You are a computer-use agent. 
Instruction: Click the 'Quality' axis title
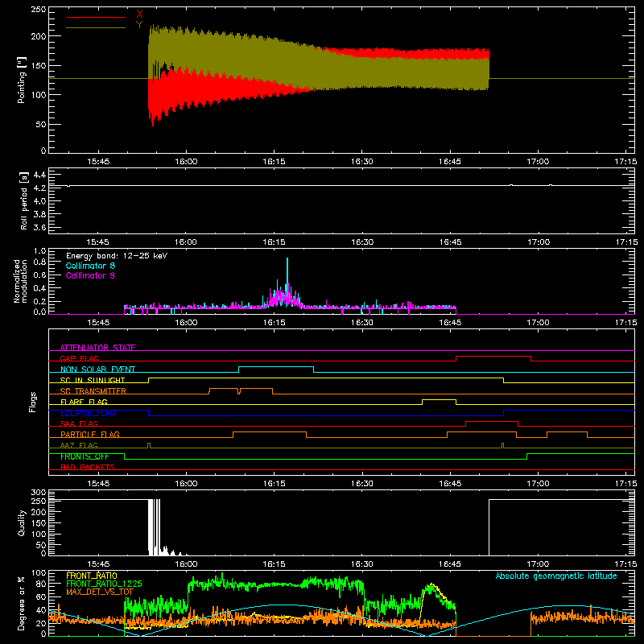(x=22, y=522)
